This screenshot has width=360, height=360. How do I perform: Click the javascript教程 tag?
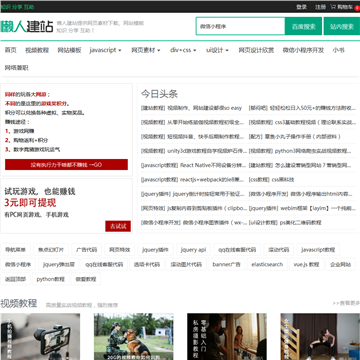318,250
